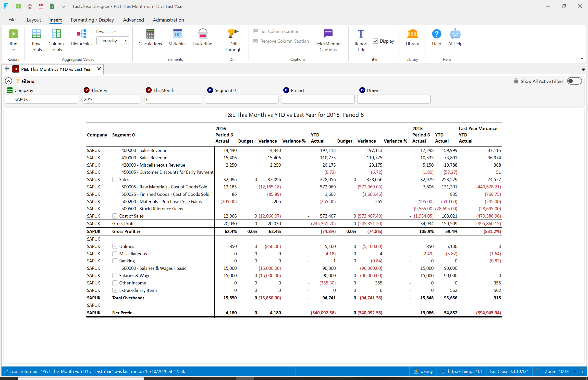The image size is (588, 380).
Task: Click the green run icon in title bar
Action: (19, 6)
